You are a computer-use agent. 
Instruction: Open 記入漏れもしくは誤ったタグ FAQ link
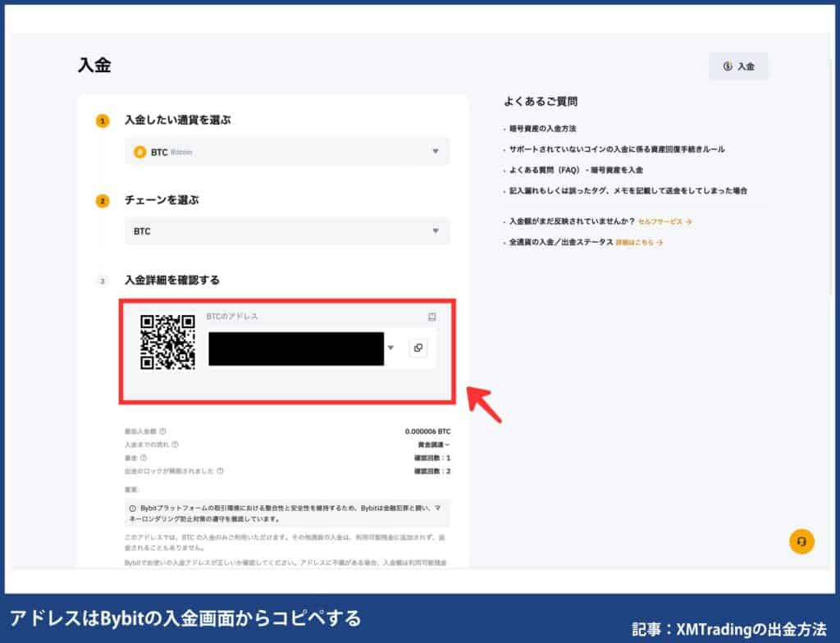pos(628,191)
